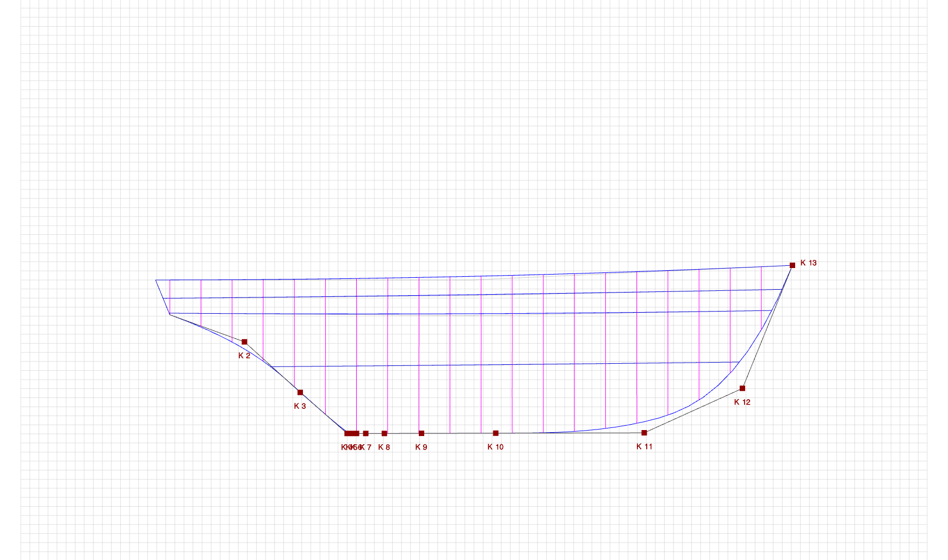Click the lower transom corner vertex
Viewport: 948px width, 560px height.
(170, 314)
